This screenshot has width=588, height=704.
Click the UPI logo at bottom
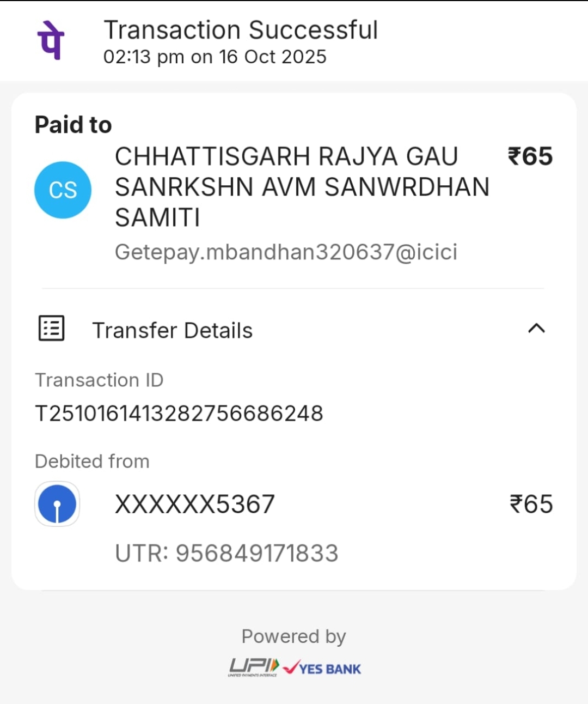pyautogui.click(x=254, y=667)
